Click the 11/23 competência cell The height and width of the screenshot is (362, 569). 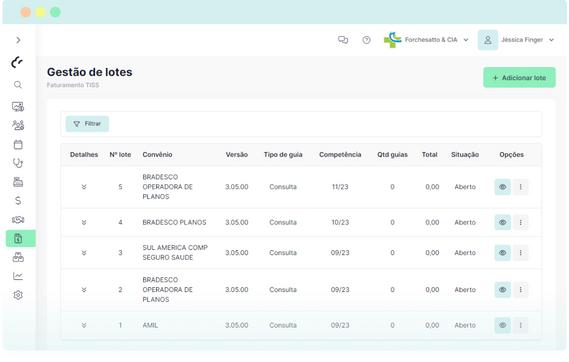click(340, 187)
